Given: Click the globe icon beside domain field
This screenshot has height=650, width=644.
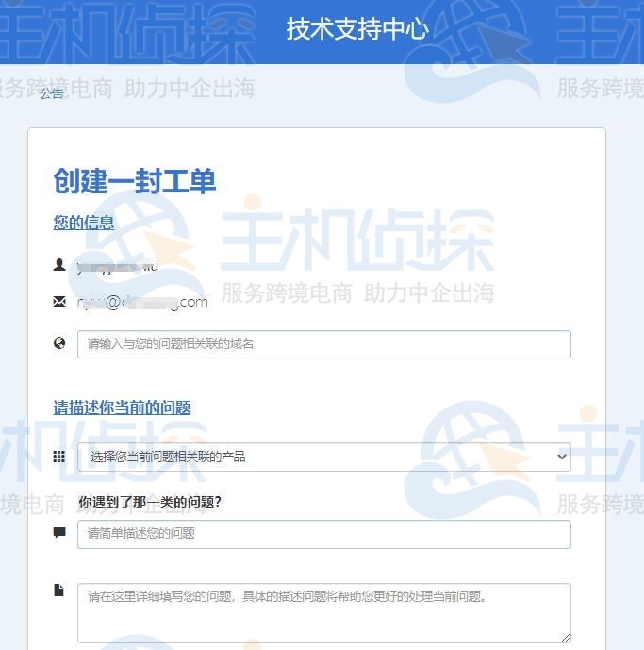Looking at the screenshot, I should (x=59, y=343).
